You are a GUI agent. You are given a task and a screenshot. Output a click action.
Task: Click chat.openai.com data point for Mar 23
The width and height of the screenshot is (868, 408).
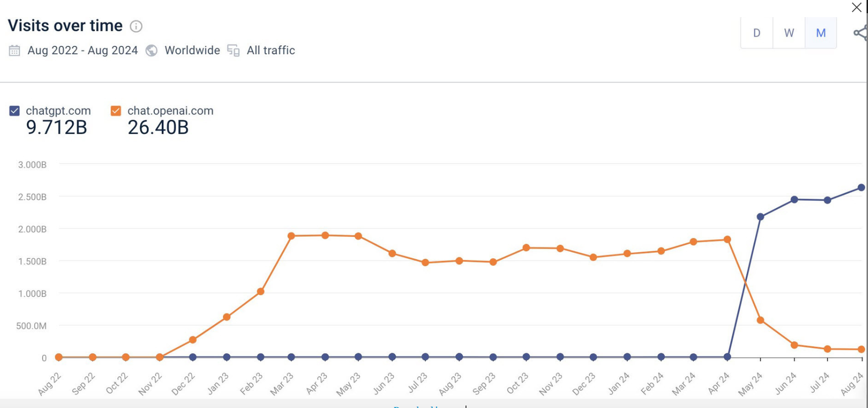coord(292,236)
